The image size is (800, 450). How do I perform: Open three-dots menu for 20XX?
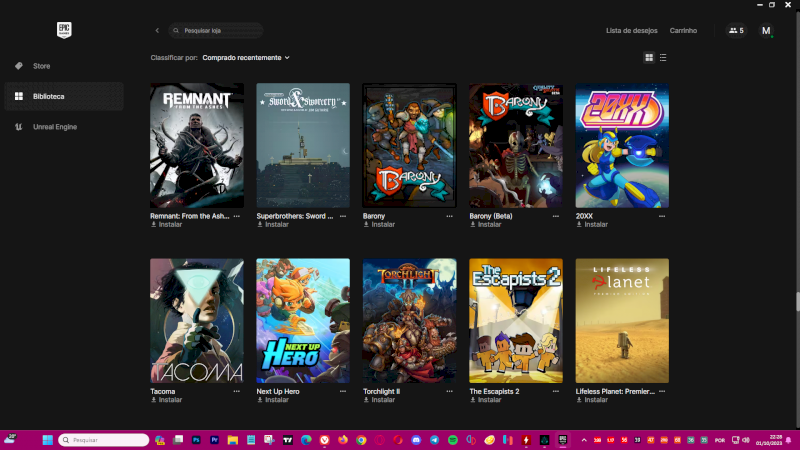(662, 216)
